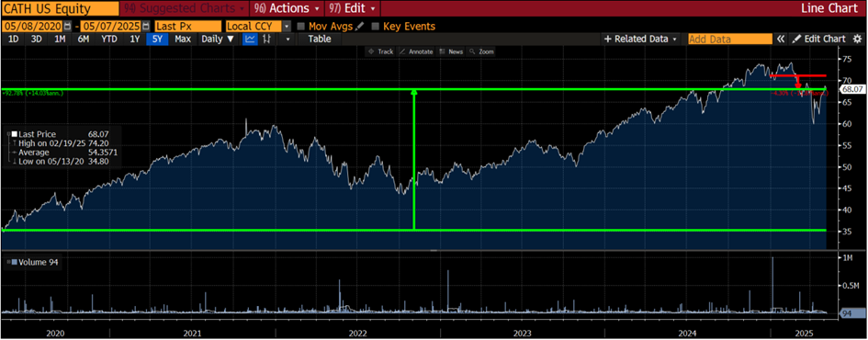Toggle the Last Price legend square

(x=15, y=134)
